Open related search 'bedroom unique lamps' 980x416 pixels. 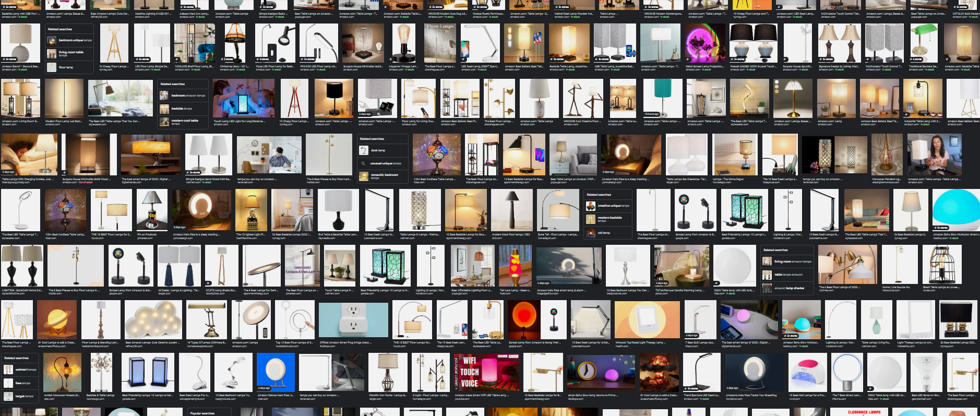point(70,40)
